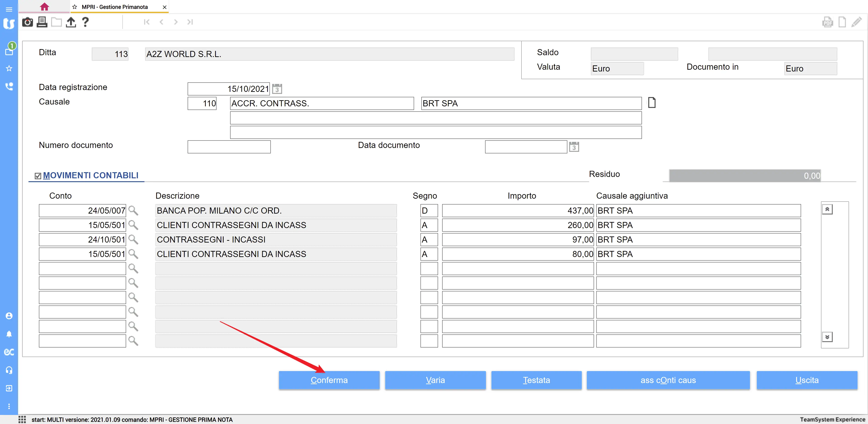Click the camera screenshot icon in toolbar
The image size is (868, 424).
pyautogui.click(x=27, y=22)
